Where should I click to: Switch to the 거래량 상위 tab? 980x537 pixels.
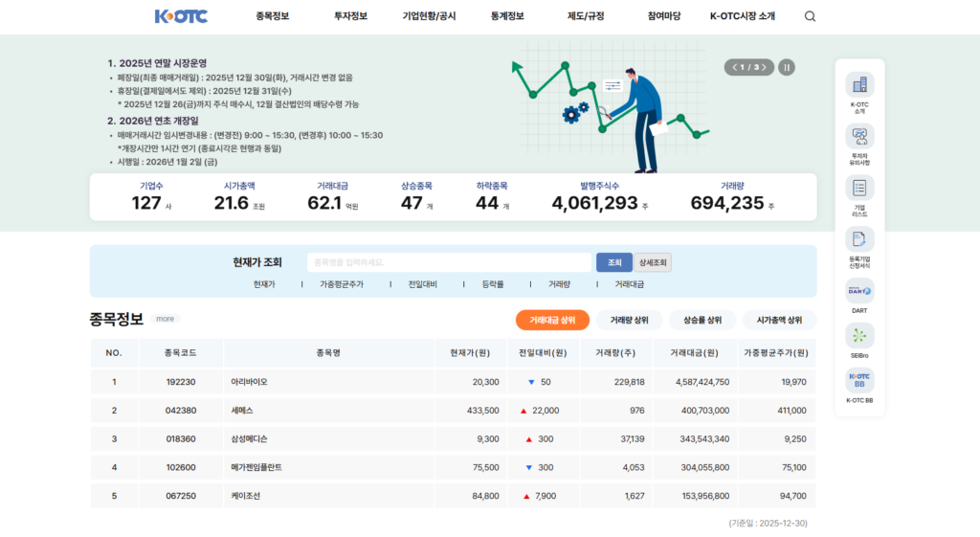pos(629,320)
